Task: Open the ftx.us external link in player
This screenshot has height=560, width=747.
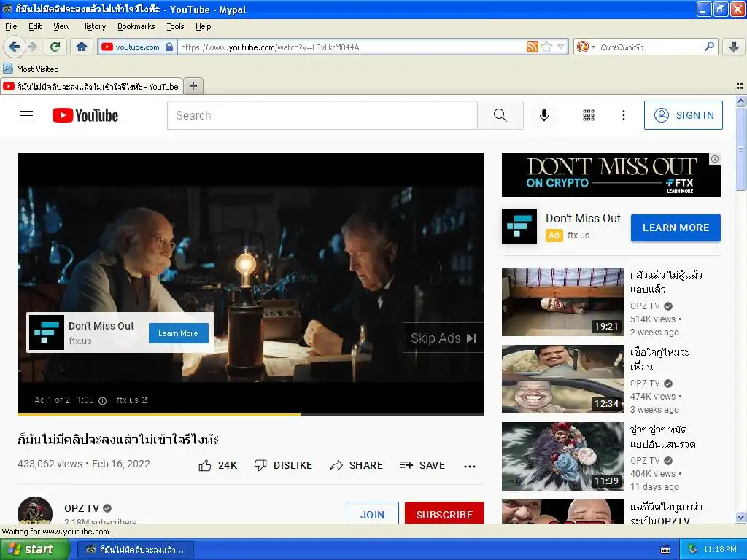Action: tap(132, 400)
